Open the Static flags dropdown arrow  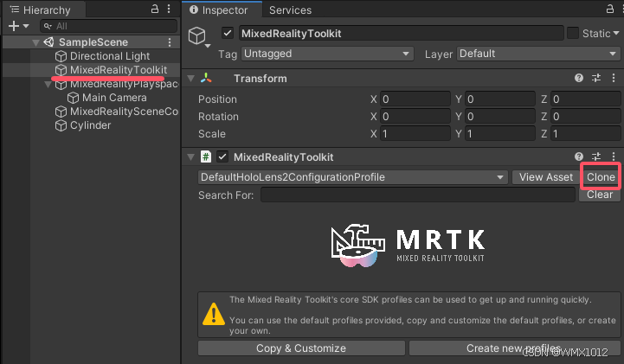(x=616, y=34)
